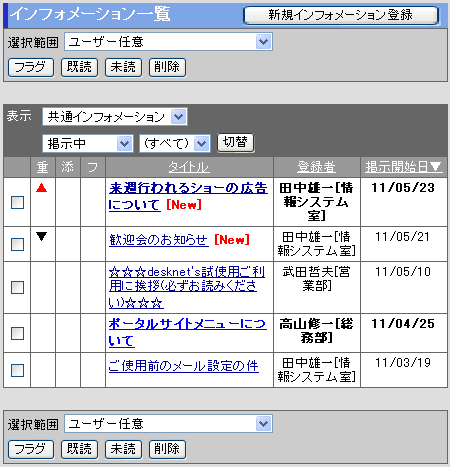This screenshot has height=467, width=450.
Task: Open the 歓迎会のお知らせ link
Action: pyautogui.click(x=159, y=240)
